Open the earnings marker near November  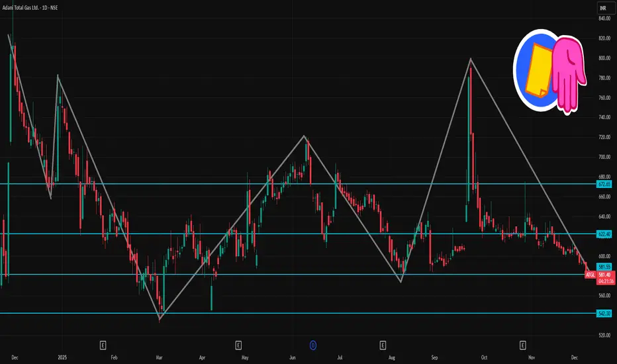522,345
